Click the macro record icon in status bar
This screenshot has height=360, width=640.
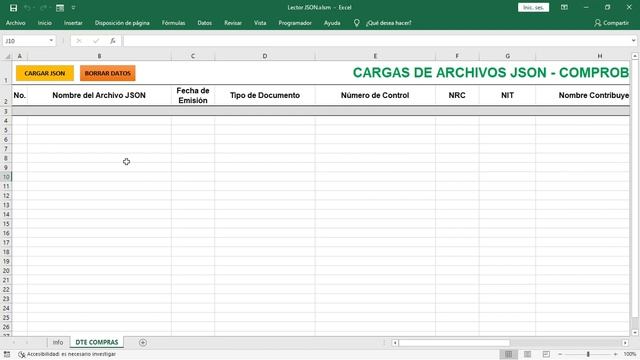pos(7,354)
